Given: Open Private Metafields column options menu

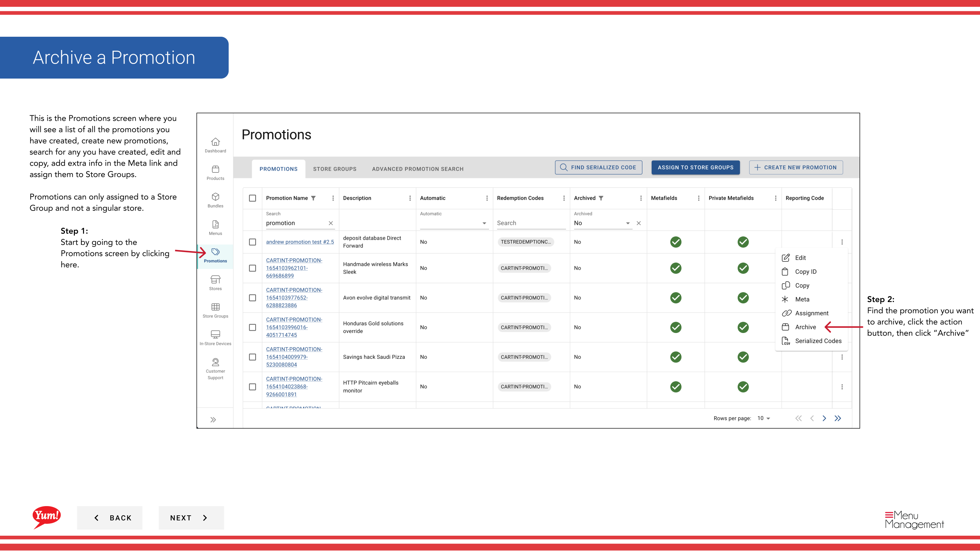Looking at the screenshot, I should coord(775,198).
